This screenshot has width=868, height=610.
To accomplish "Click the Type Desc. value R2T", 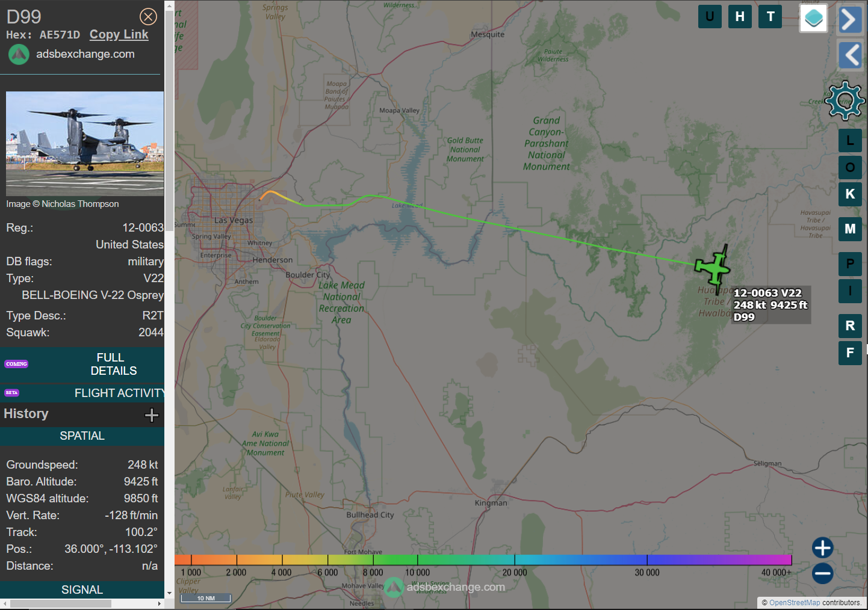I will 153,316.
